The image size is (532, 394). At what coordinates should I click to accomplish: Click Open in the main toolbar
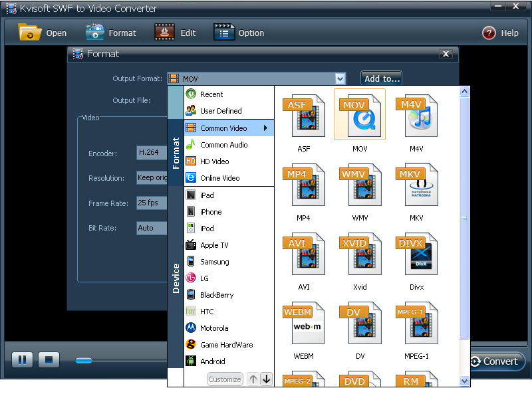[43, 33]
